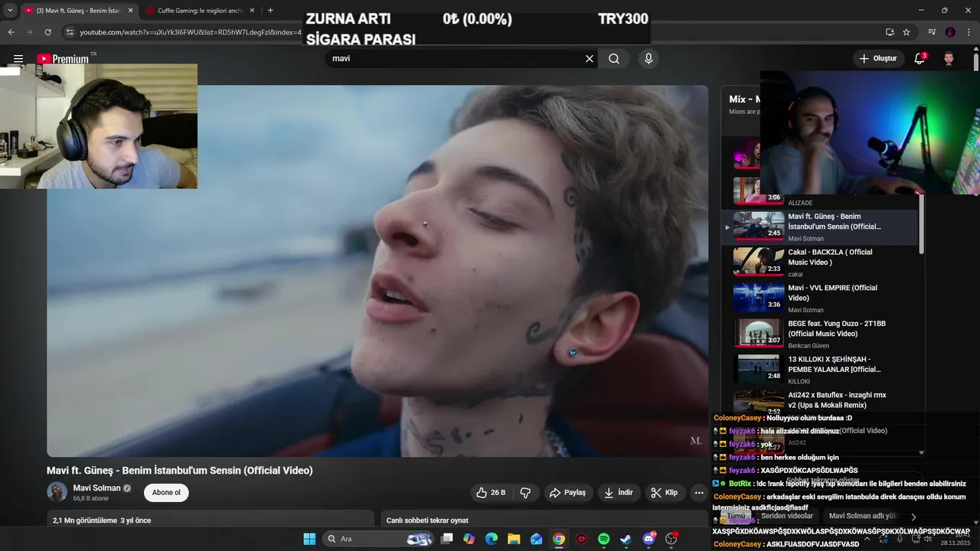Start voice search with the microphone icon
The width and height of the screenshot is (980, 551).
pyautogui.click(x=648, y=59)
